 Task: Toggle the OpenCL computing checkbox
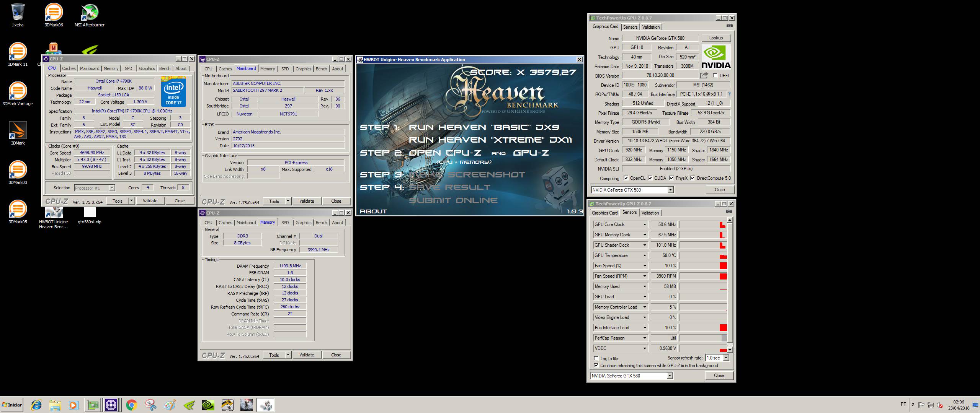626,178
